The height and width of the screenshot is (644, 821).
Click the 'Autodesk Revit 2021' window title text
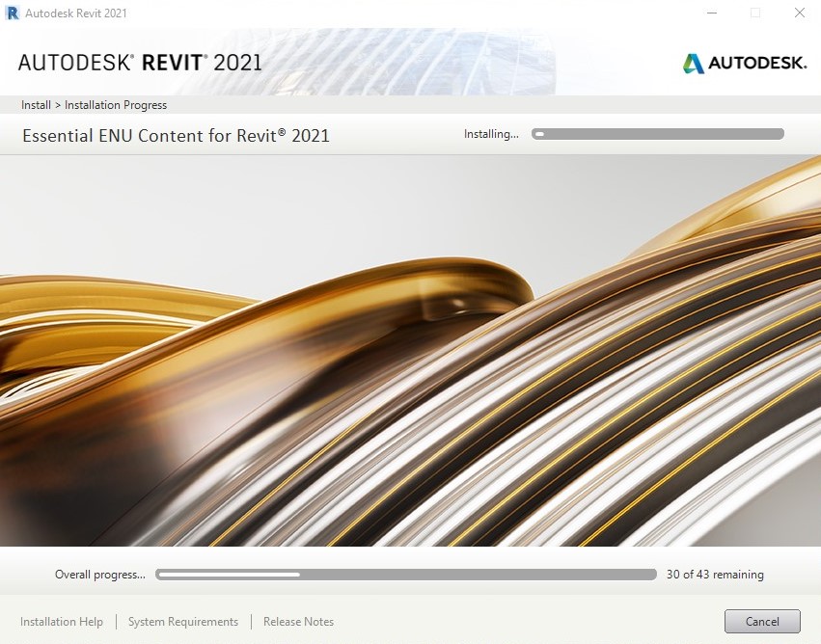76,13
